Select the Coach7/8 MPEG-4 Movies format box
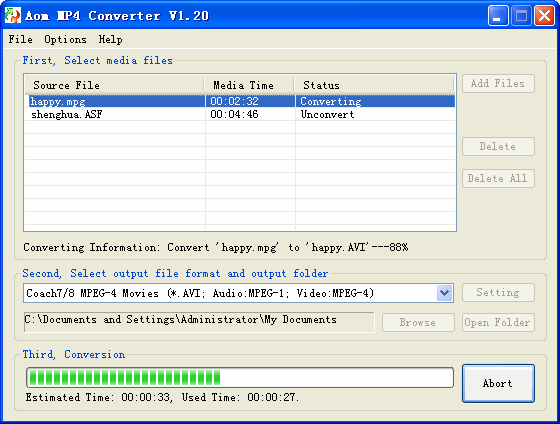 pyautogui.click(x=238, y=293)
